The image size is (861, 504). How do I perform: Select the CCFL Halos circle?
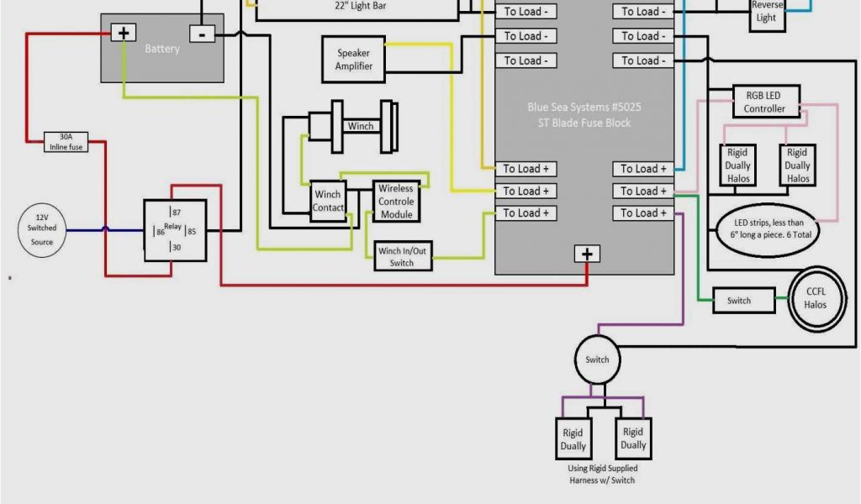815,298
